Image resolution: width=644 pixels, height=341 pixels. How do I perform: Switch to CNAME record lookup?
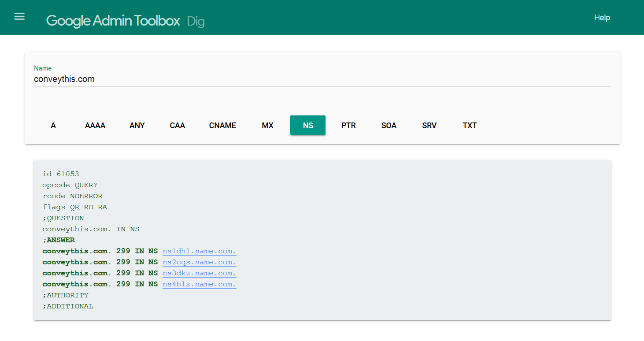click(222, 126)
